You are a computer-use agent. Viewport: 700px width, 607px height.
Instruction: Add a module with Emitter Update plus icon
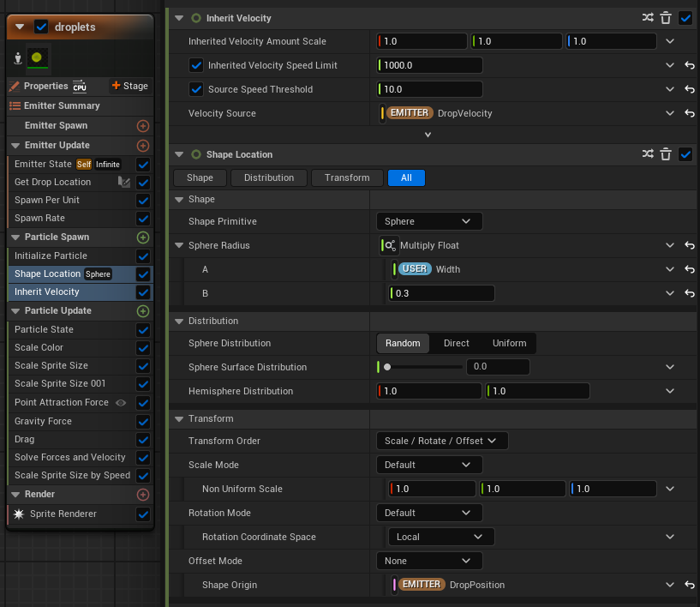(x=143, y=146)
